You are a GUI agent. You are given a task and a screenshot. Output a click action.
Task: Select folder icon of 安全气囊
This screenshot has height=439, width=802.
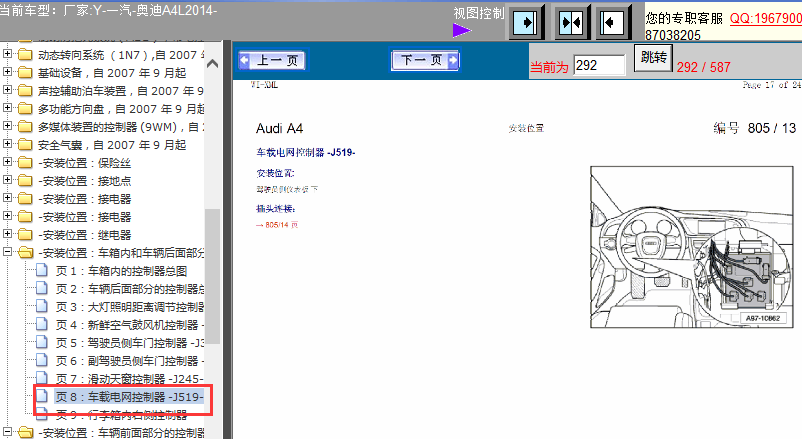tap(25, 145)
